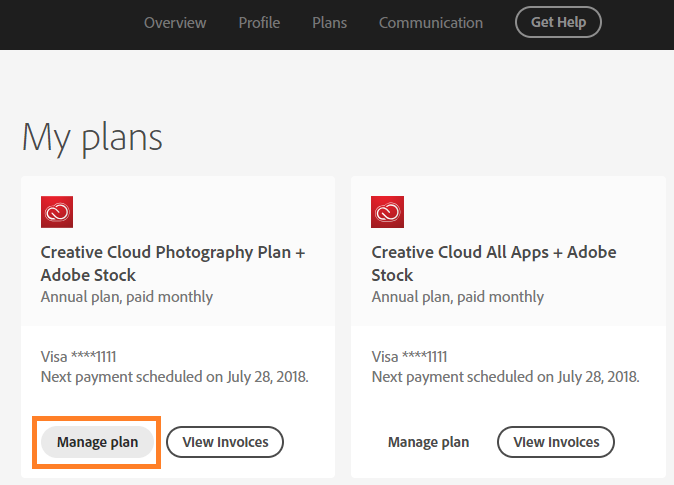Click the All Apps Creative Cloud icon
The height and width of the screenshot is (485, 674).
[387, 212]
